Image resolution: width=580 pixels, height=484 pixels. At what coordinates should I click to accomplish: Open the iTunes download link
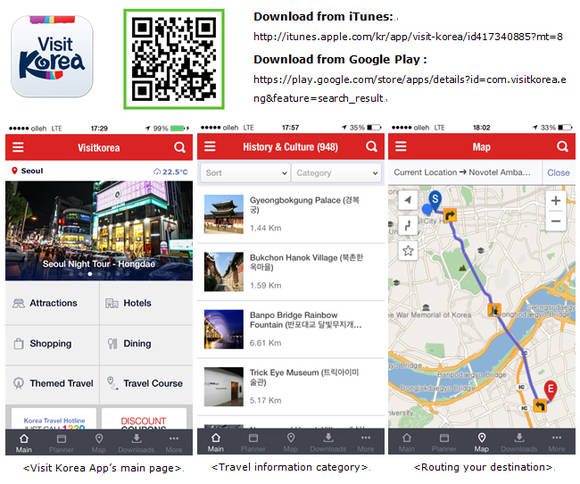[408, 37]
